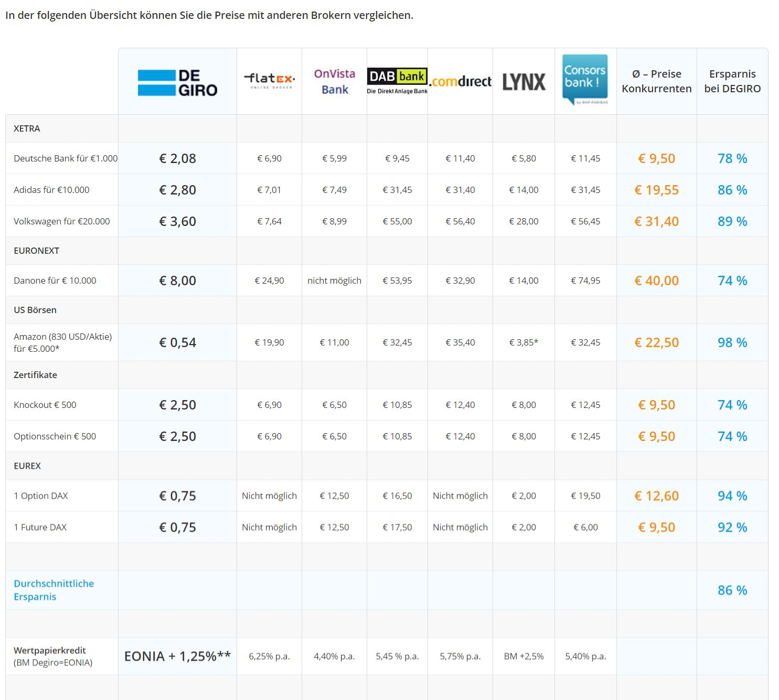Click the Zertifikate section heading
The height and width of the screenshot is (700, 779).
(35, 375)
